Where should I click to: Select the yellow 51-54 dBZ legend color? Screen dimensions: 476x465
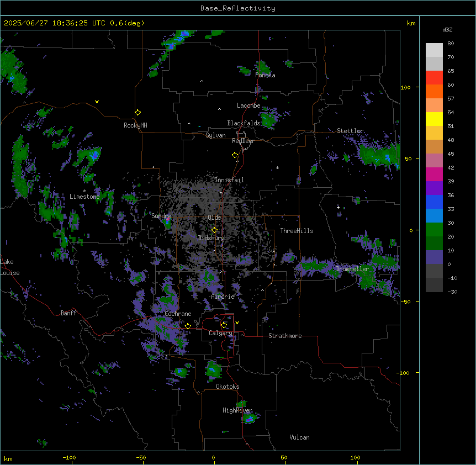[x=434, y=119]
